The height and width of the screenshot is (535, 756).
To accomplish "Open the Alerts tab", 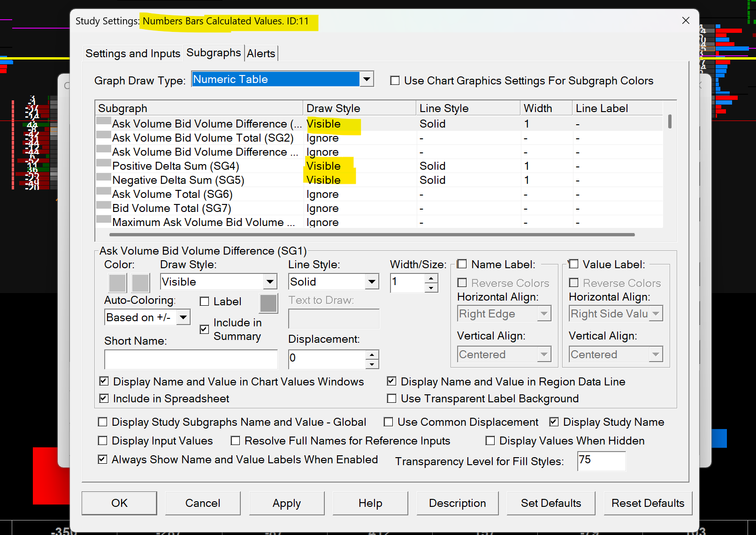I will click(x=261, y=53).
